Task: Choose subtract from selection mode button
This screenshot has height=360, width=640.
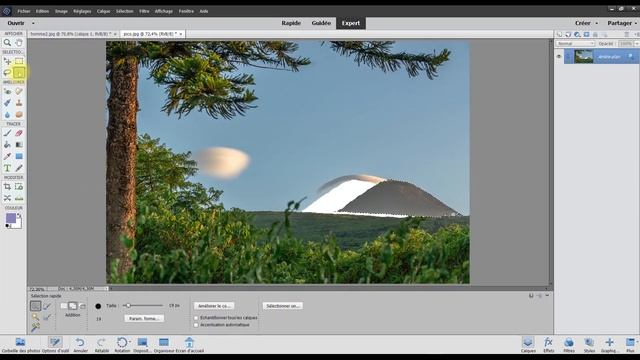Action: [82, 306]
